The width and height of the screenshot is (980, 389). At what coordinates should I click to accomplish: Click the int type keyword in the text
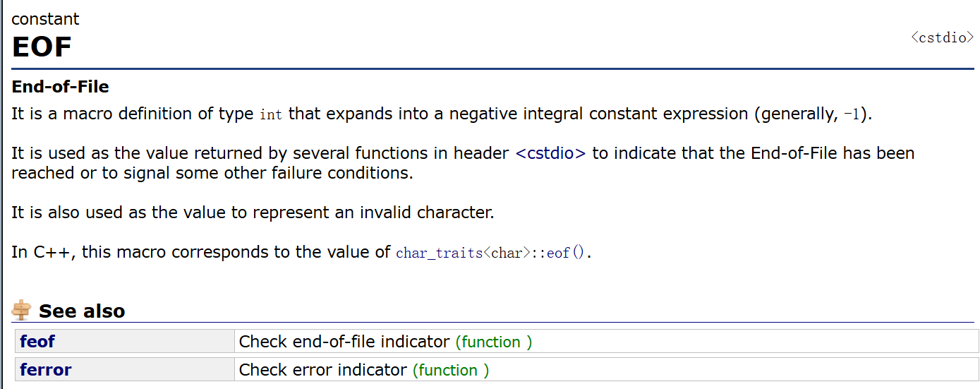[271, 114]
